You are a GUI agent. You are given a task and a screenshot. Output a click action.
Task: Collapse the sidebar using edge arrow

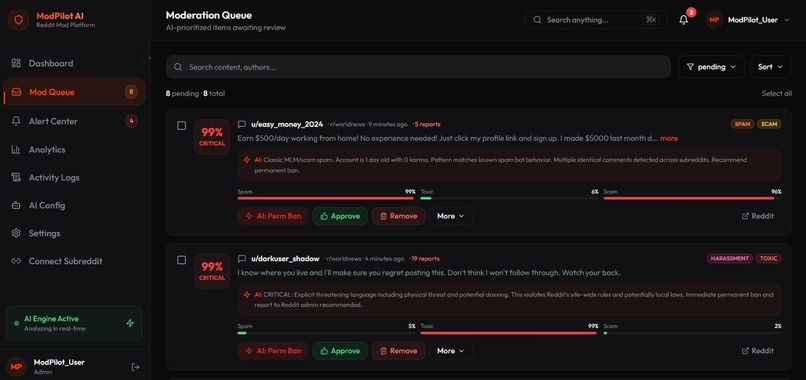pos(149,58)
